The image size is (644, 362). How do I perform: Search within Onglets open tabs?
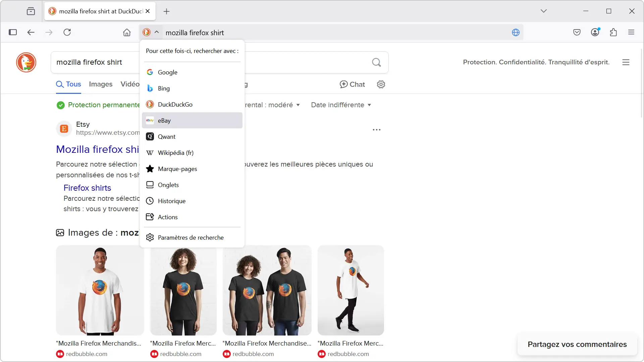pos(192,185)
